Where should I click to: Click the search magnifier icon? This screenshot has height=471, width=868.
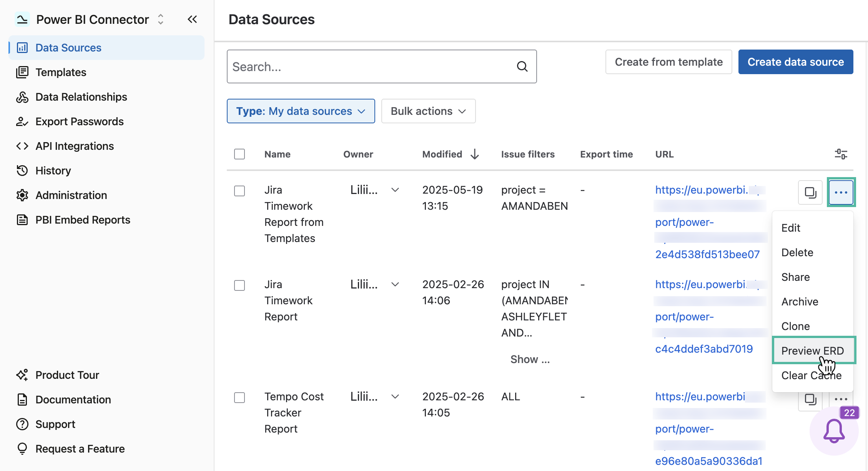coord(522,66)
